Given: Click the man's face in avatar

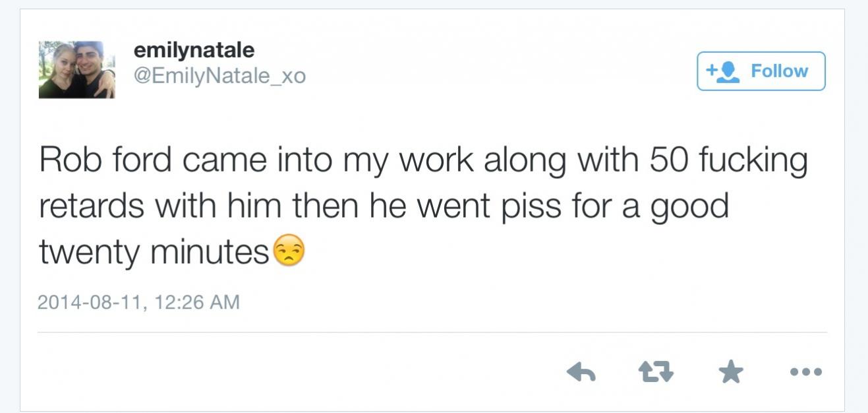Looking at the screenshot, I should [x=90, y=57].
